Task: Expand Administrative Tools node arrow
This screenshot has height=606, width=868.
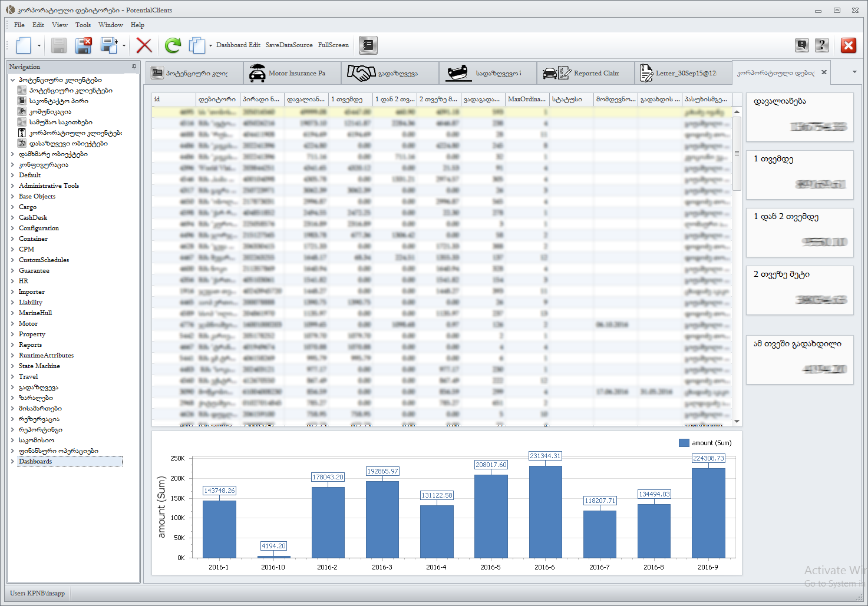Action: coord(13,186)
